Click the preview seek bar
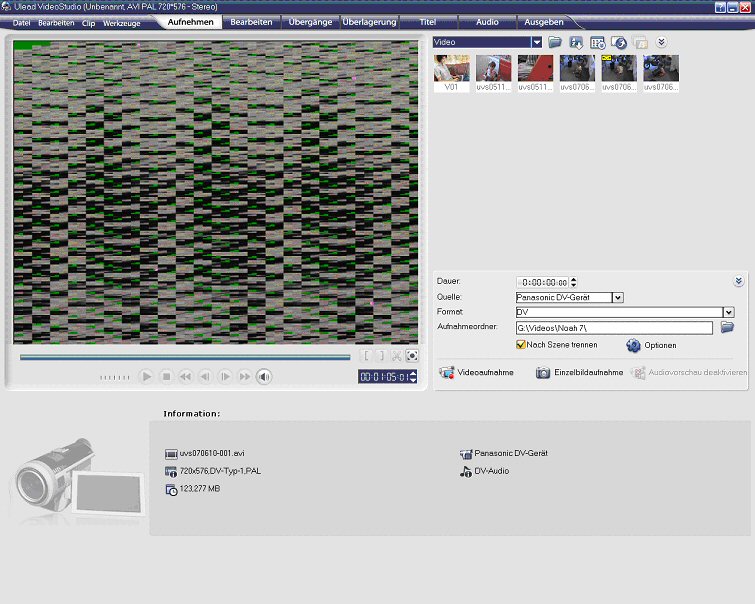Viewport: 755px width, 604px height. (185, 356)
